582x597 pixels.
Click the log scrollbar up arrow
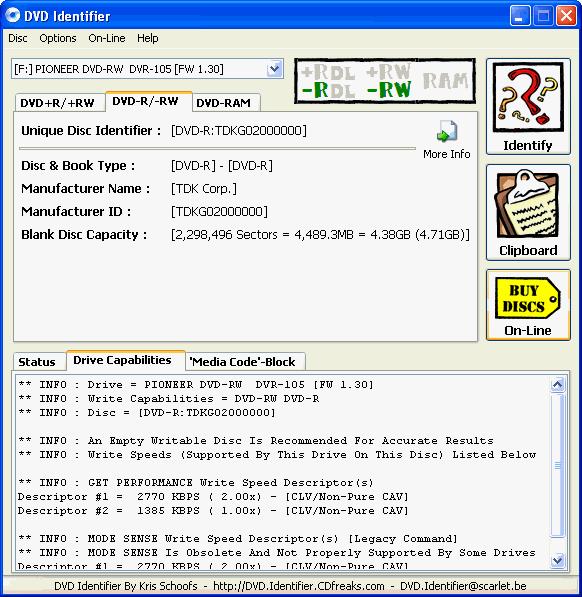[x=558, y=385]
